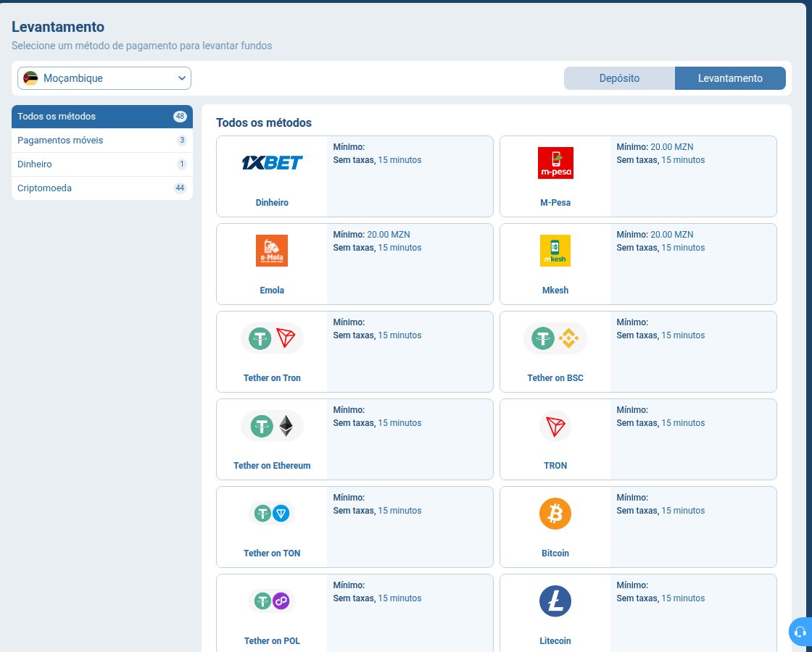Viewport: 812px width, 652px height.
Task: Click M-Pesa minimum 20.00 MZN text
Action: pyautogui.click(x=655, y=147)
